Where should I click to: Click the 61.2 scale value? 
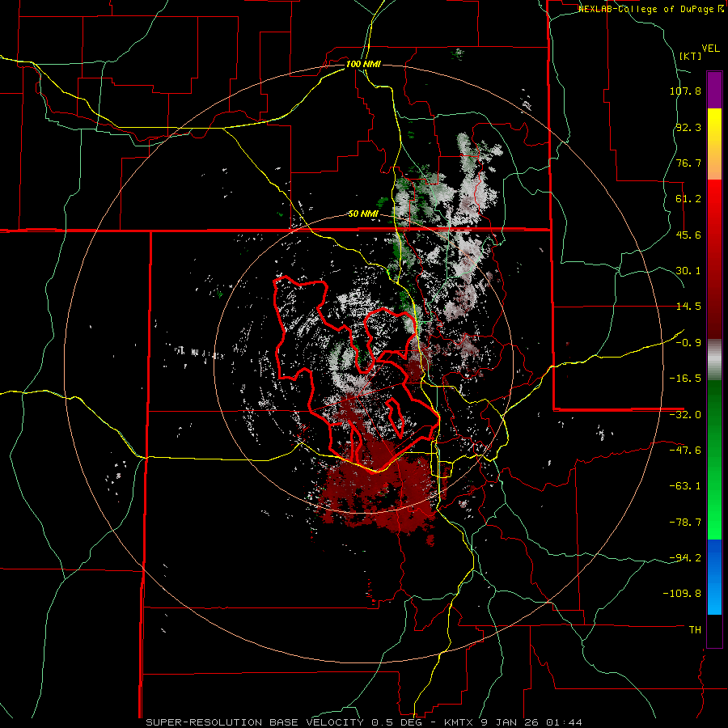pos(688,199)
